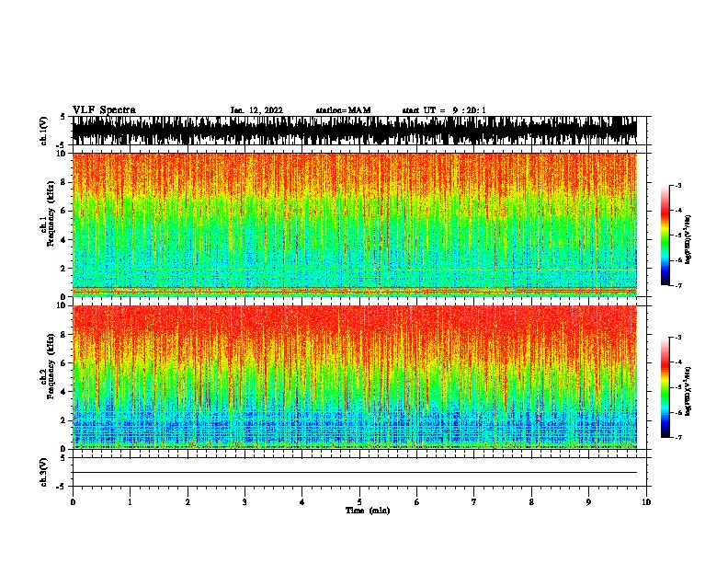This screenshot has height=563, width=728.
Task: Click the "station=MAM" header label
Action: click(343, 110)
